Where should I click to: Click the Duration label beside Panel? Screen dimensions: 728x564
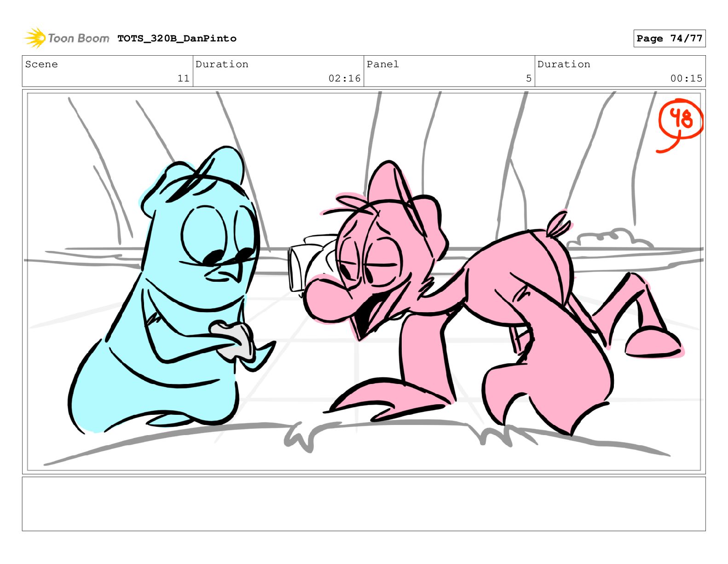click(564, 64)
